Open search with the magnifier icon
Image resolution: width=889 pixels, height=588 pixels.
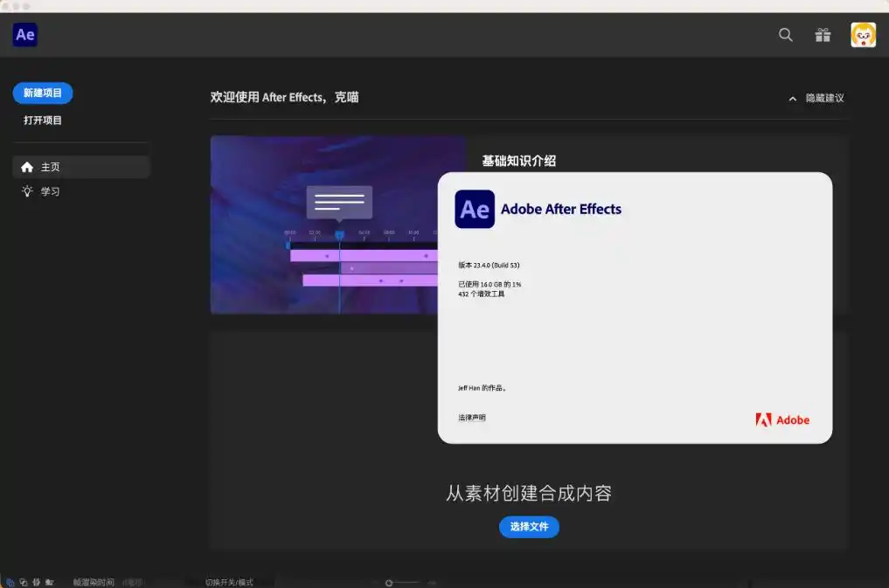click(785, 35)
